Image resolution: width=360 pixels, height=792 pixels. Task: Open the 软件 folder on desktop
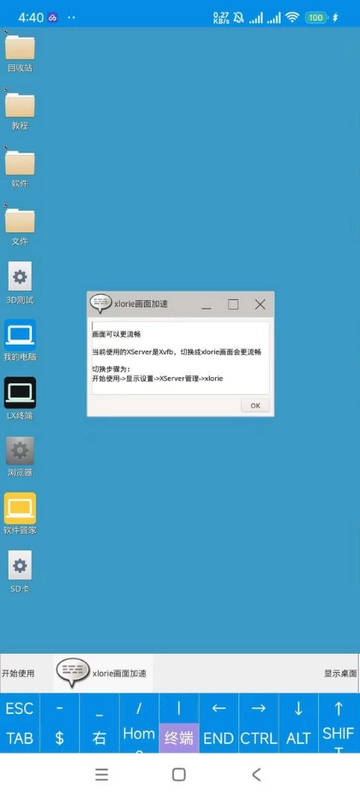click(20, 162)
